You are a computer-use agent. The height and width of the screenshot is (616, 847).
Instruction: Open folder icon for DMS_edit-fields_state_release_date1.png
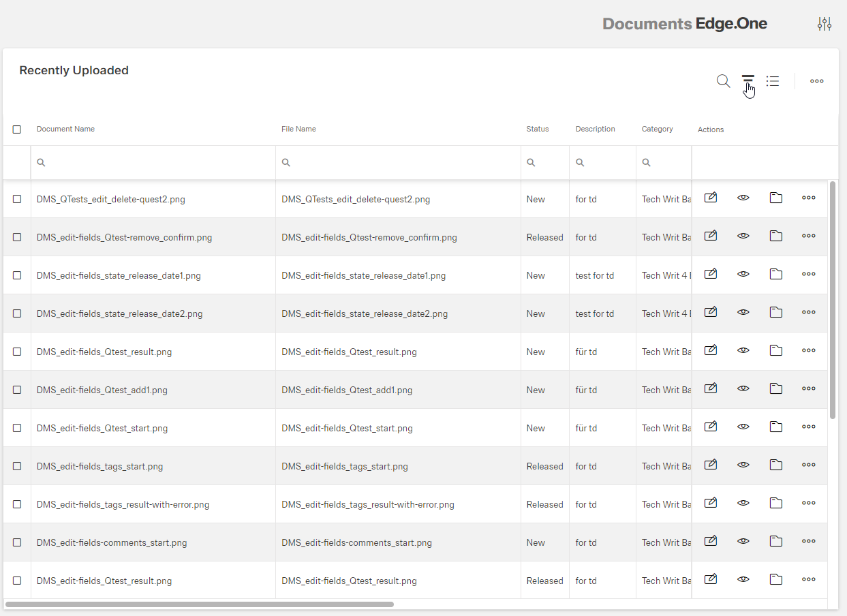(x=775, y=274)
